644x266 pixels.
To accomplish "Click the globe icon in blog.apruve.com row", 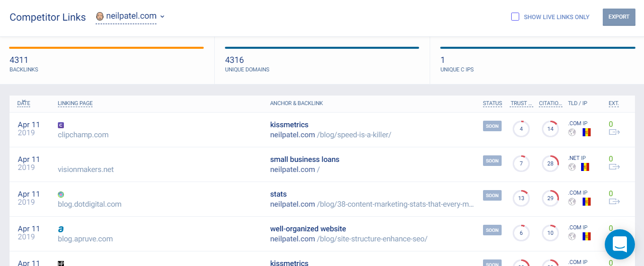I will click(x=572, y=236).
